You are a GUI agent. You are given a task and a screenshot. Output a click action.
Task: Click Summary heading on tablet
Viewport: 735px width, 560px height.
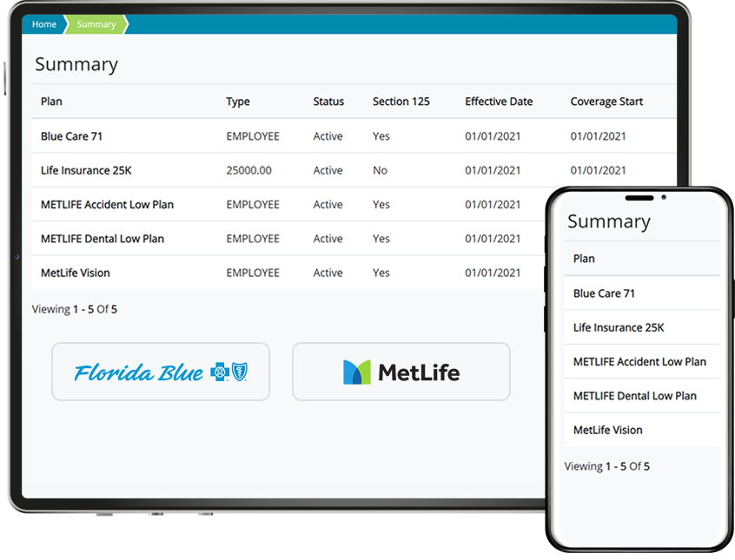tap(76, 64)
